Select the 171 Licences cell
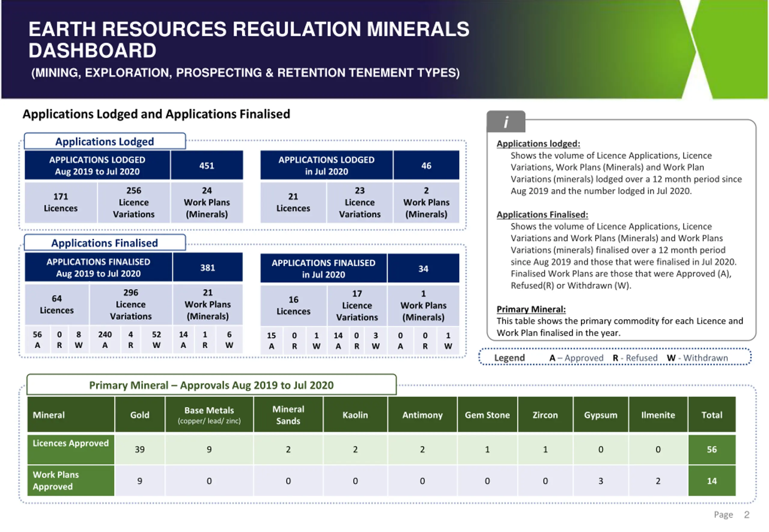This screenshot has height=532, width=769. (61, 202)
